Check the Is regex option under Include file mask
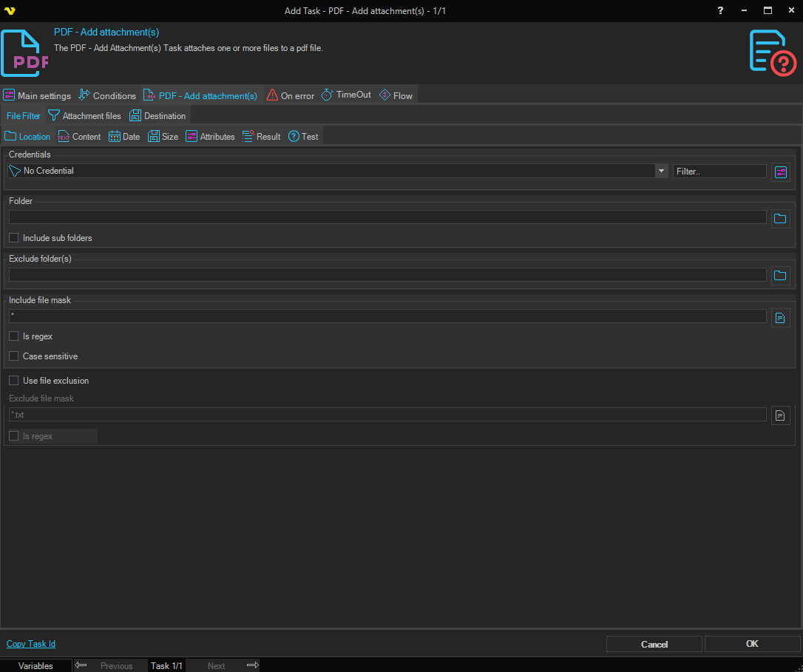803x672 pixels. click(14, 336)
